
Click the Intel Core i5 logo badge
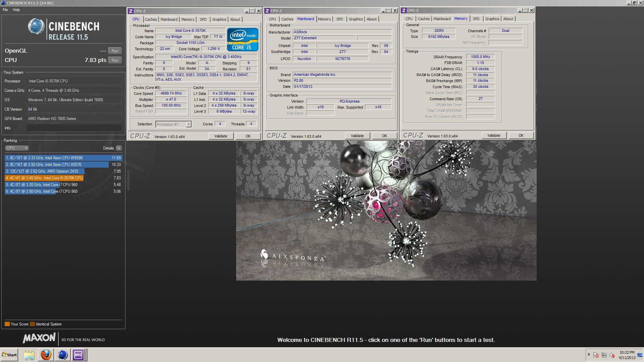[243, 40]
